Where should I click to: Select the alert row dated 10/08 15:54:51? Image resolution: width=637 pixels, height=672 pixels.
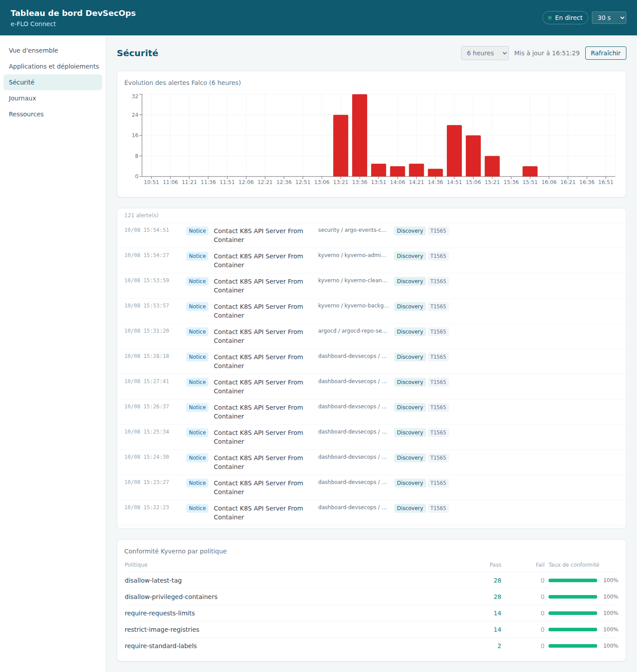pyautogui.click(x=372, y=235)
